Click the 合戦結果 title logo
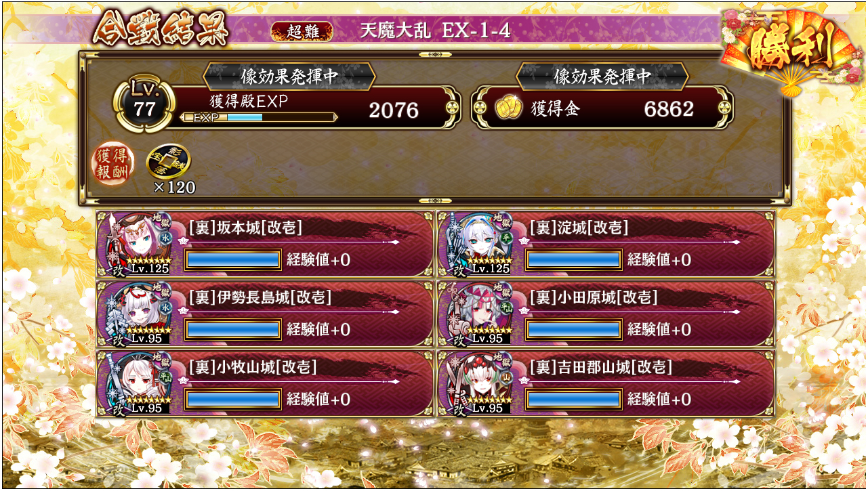Viewport: 868px width, 491px height. click(x=161, y=28)
